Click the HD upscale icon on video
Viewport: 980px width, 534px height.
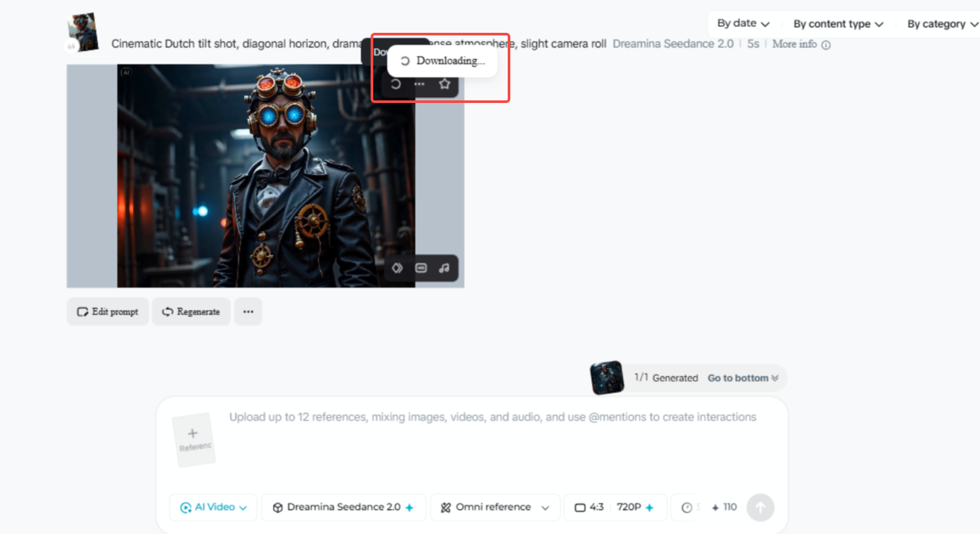(x=421, y=268)
